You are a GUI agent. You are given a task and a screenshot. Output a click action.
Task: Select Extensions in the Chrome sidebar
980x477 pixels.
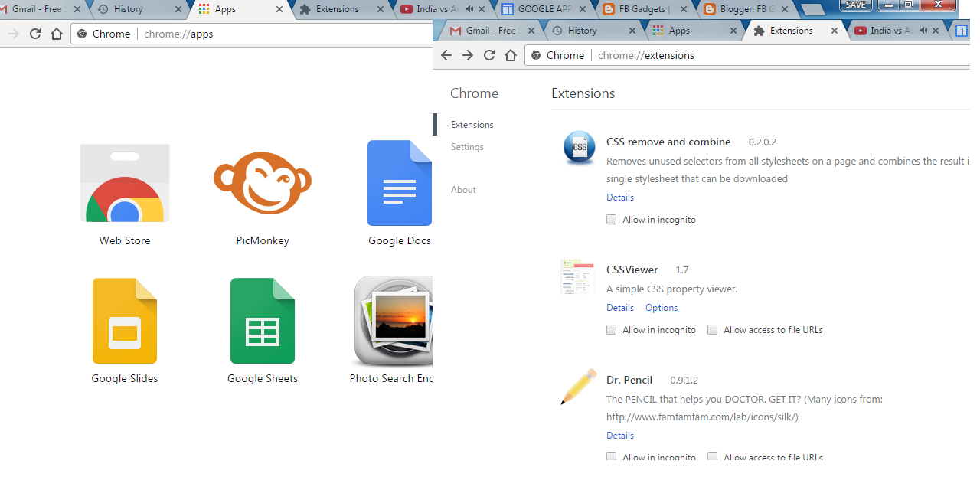click(x=472, y=125)
